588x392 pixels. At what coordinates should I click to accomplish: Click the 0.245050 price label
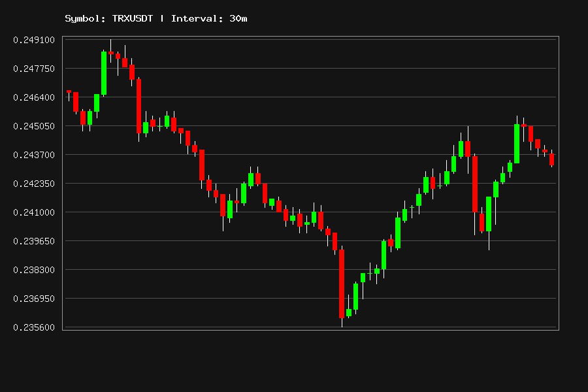pyautogui.click(x=34, y=126)
